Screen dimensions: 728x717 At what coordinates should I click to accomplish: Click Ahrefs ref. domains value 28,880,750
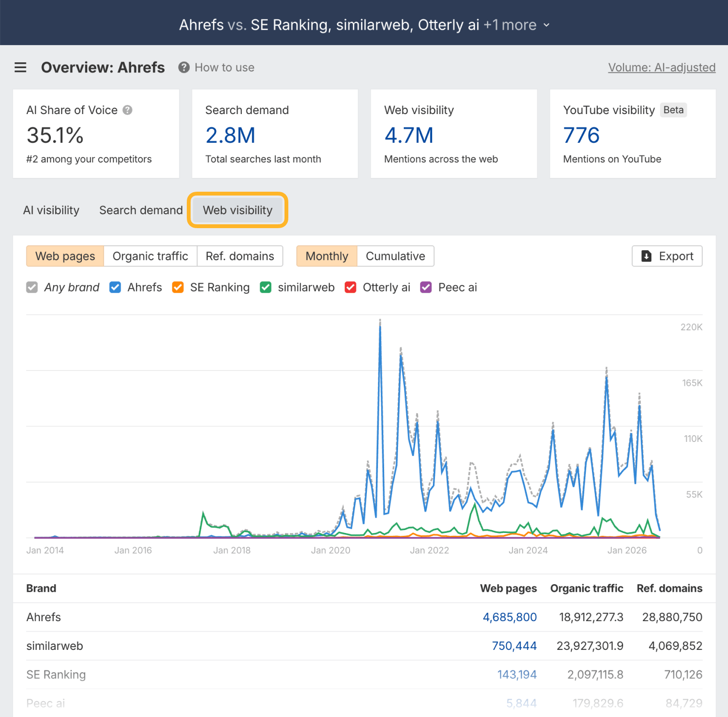672,617
